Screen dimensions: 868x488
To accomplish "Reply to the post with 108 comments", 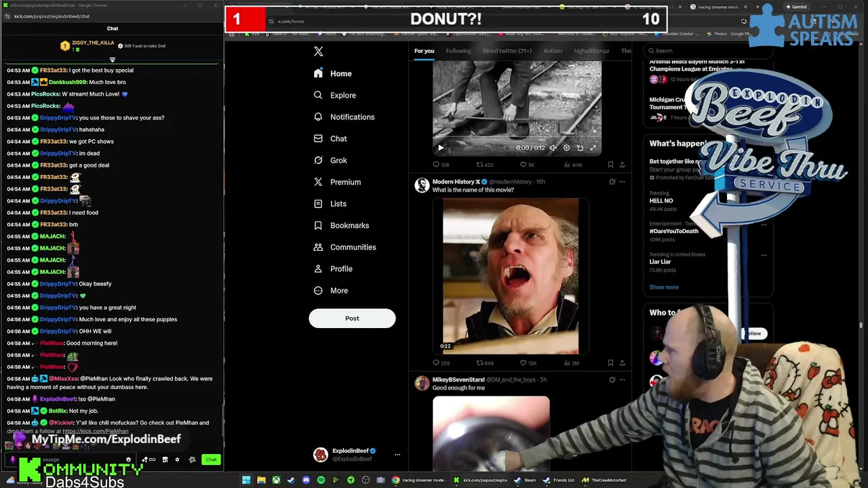I will (441, 165).
